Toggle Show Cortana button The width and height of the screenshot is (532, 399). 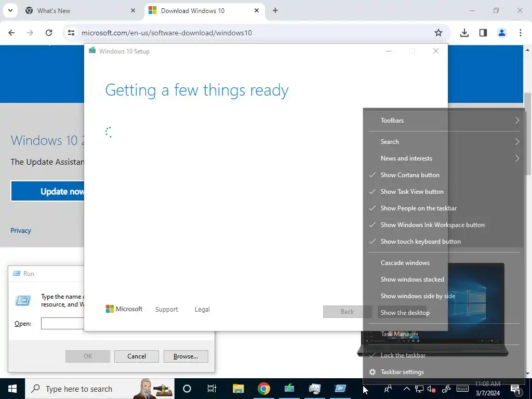click(x=444, y=175)
